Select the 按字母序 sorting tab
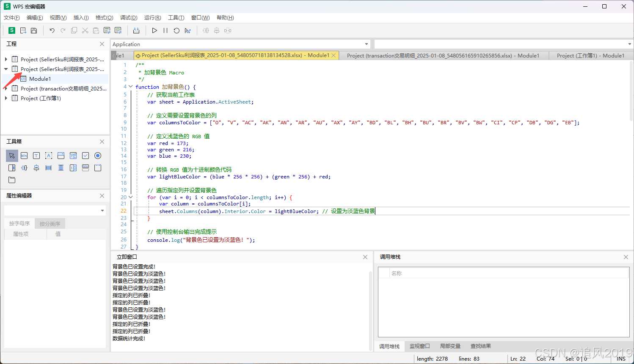The height and width of the screenshot is (364, 634). tap(19, 224)
